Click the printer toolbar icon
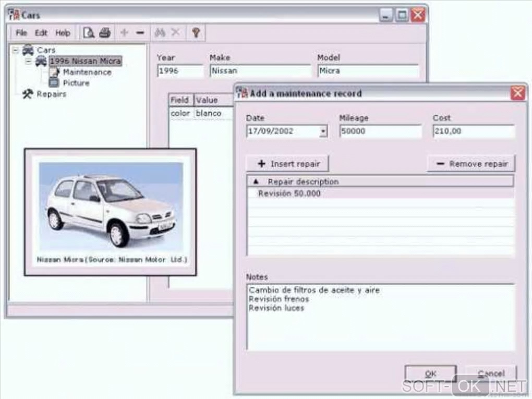Image resolution: width=532 pixels, height=399 pixels. 105,33
